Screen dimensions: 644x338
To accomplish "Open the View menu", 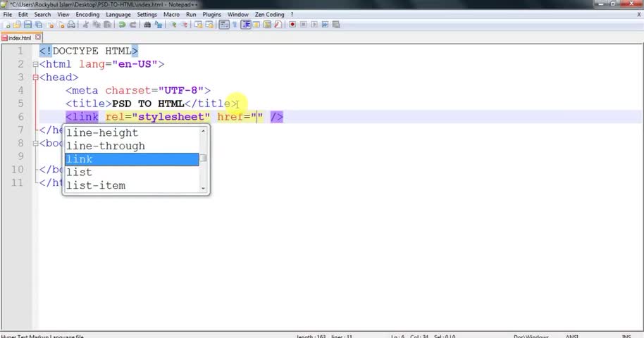I will tap(63, 14).
